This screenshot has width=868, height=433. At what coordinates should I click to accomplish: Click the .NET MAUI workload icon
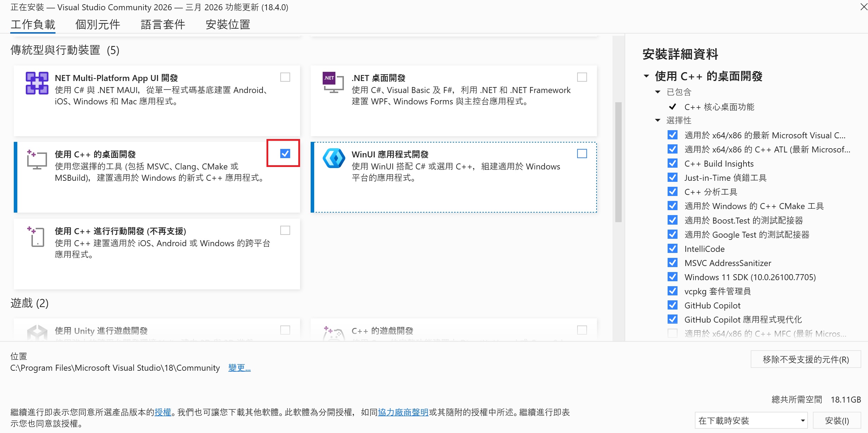(37, 83)
